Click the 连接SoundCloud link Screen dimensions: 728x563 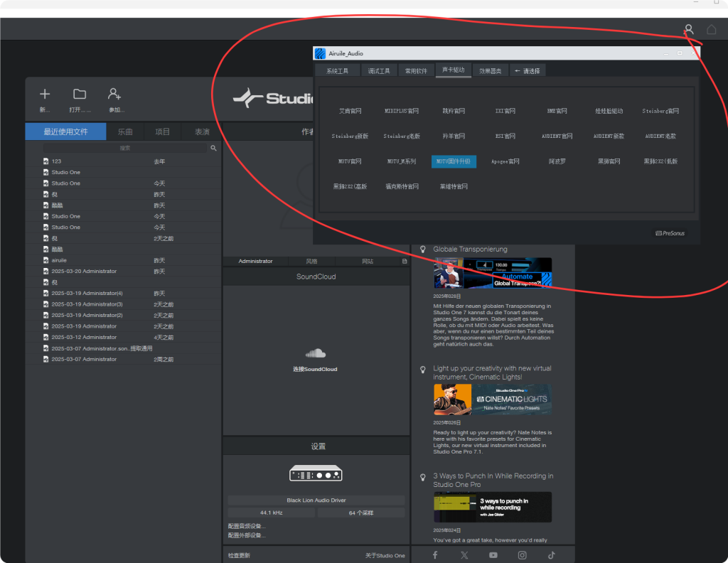(x=315, y=370)
